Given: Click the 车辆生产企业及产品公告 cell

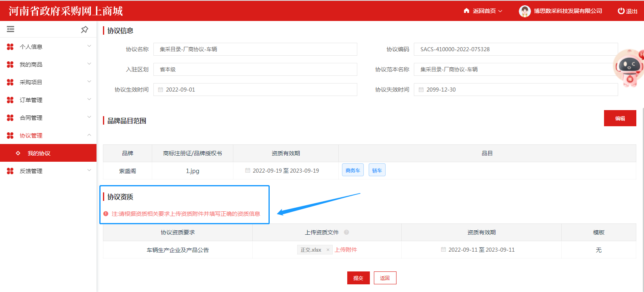Looking at the screenshot, I should click(x=178, y=250).
